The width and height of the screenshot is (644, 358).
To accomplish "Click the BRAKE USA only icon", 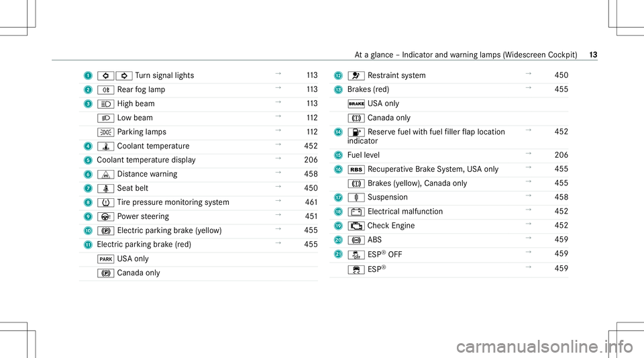I will click(x=356, y=104).
